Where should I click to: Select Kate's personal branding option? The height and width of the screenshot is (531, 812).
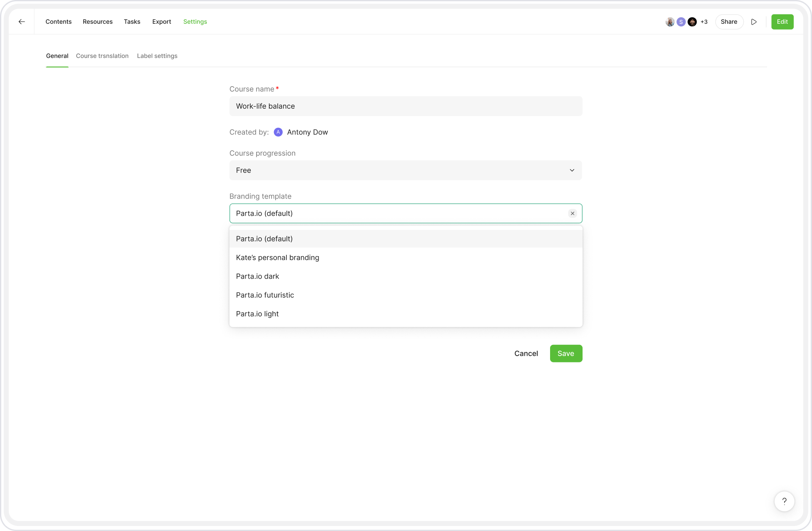click(278, 257)
